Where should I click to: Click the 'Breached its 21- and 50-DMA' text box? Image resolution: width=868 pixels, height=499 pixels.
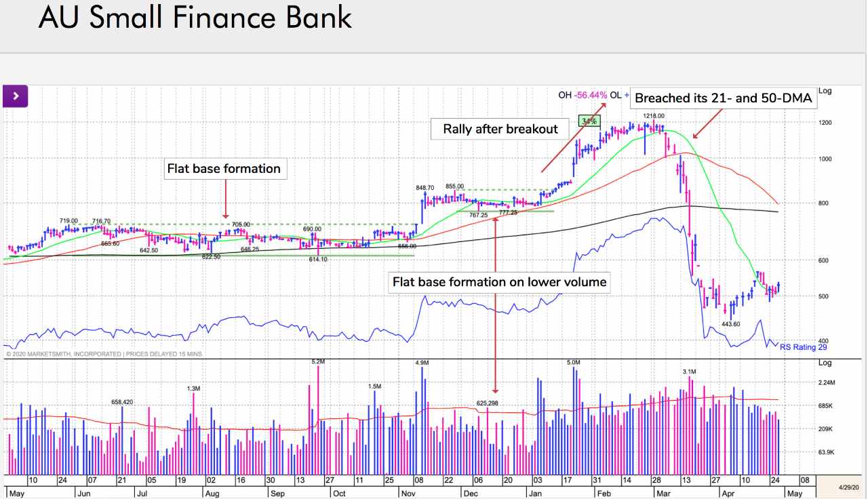click(723, 98)
